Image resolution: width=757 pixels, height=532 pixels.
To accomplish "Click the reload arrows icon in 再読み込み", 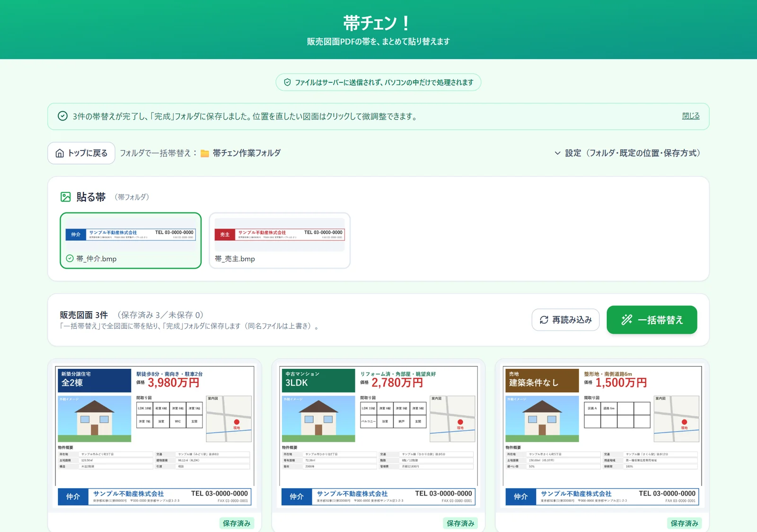I will (544, 320).
